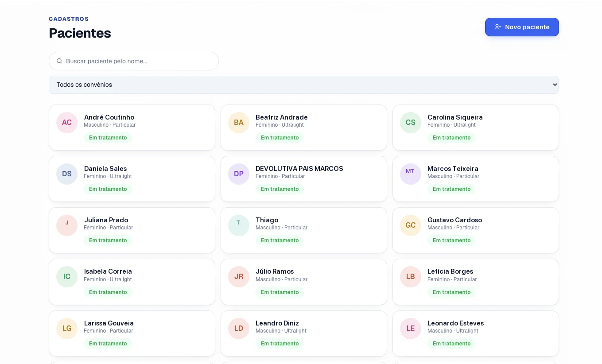Open patient Juliana Prado by name
602x364 pixels.
[x=106, y=220]
